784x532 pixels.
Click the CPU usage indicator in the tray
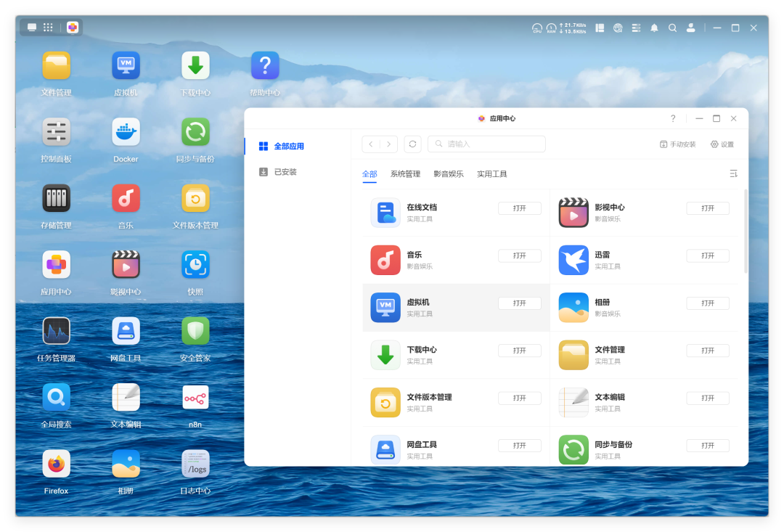(x=536, y=28)
